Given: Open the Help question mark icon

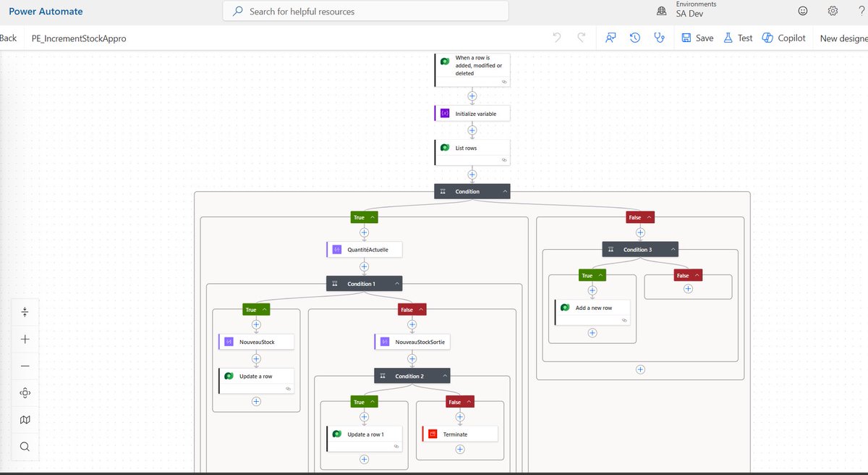Looking at the screenshot, I should point(861,11).
